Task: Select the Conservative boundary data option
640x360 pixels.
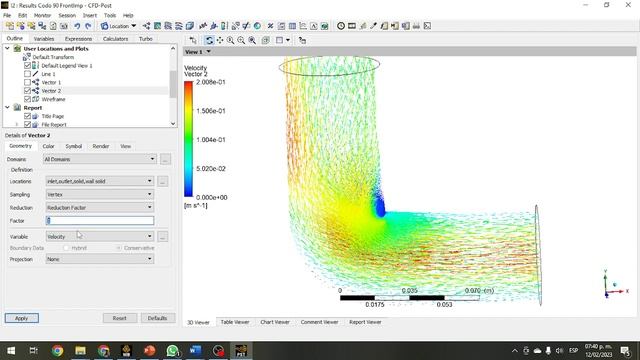Action: pos(119,248)
